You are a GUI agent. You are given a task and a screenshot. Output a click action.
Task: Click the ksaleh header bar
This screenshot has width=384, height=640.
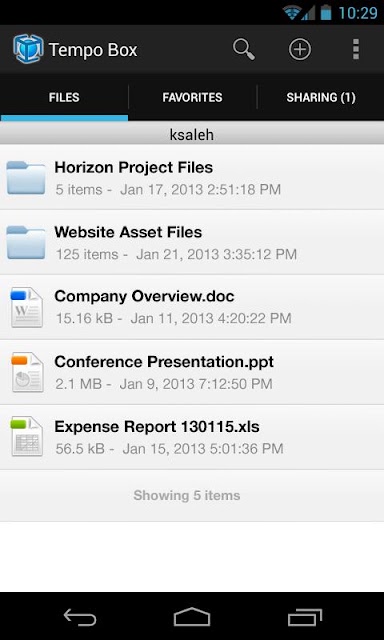(x=192, y=134)
